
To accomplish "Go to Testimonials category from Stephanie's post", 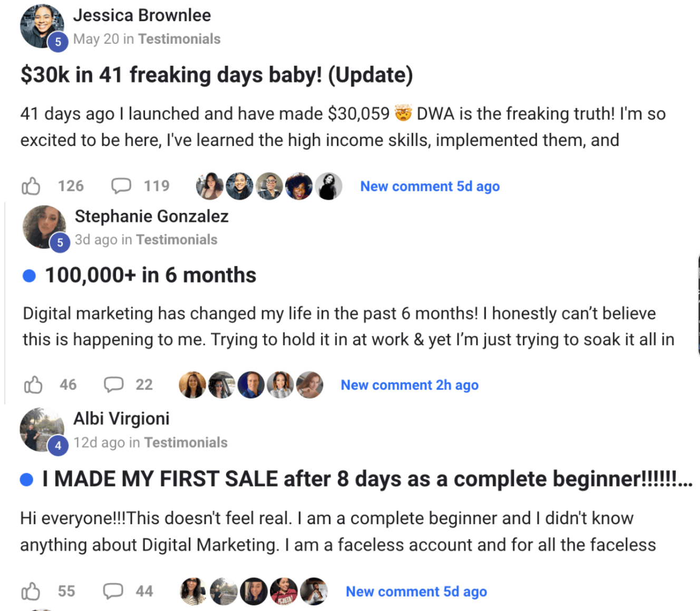I will (x=177, y=240).
